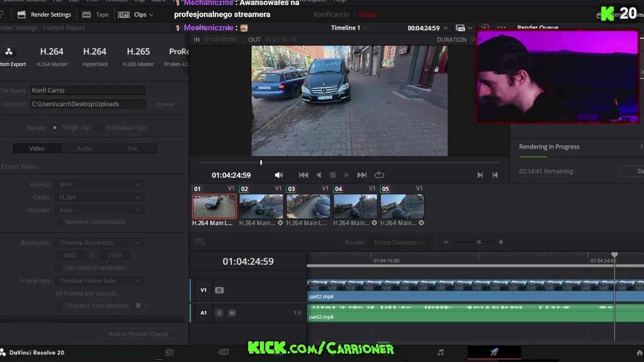Viewport: 644px width, 362px height.
Task: Click the Play forward button
Action: click(x=347, y=175)
